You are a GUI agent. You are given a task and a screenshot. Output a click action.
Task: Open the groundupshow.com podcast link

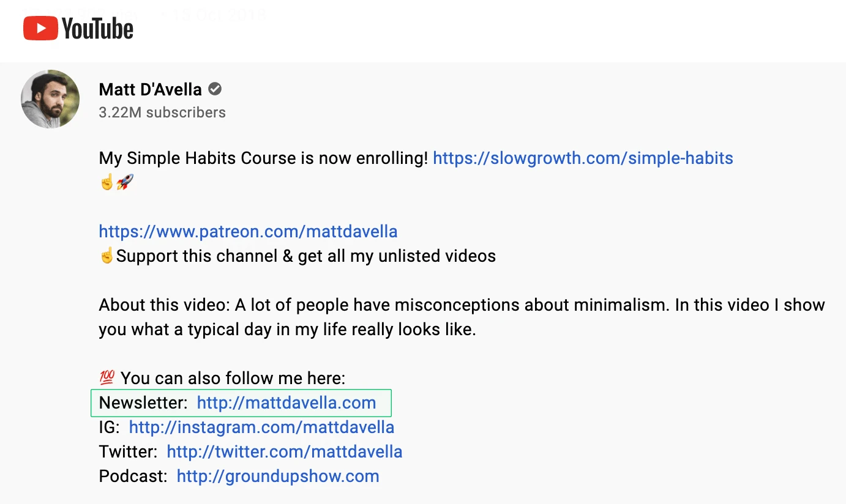[278, 476]
